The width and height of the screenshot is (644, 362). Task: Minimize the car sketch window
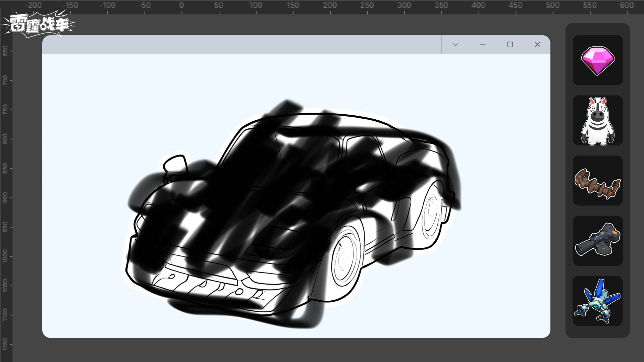click(483, 45)
